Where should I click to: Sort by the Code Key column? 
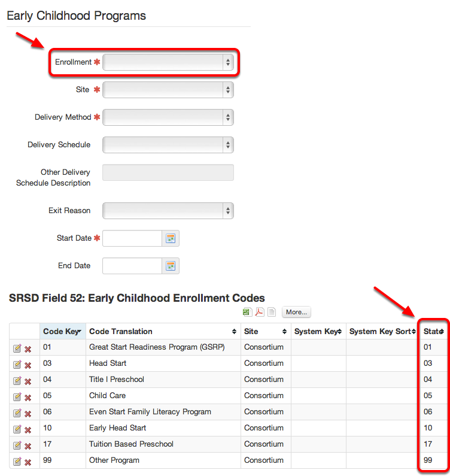click(62, 332)
